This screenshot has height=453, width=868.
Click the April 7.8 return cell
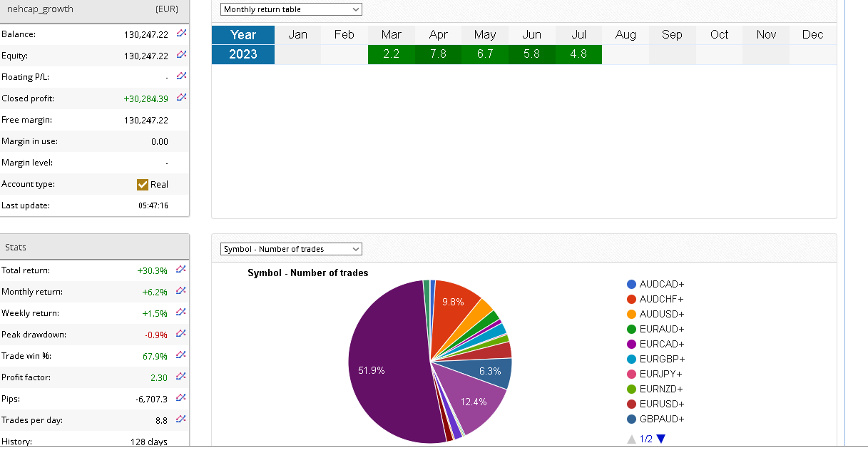(438, 54)
